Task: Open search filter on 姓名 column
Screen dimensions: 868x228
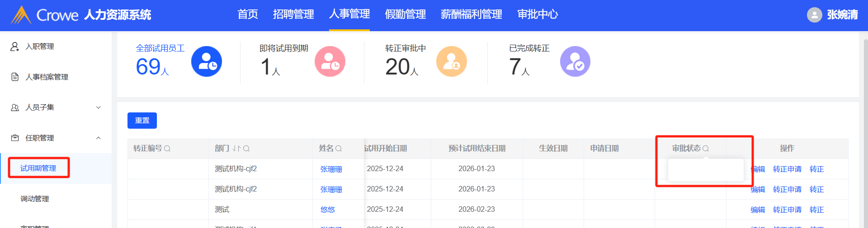Action: pos(339,149)
